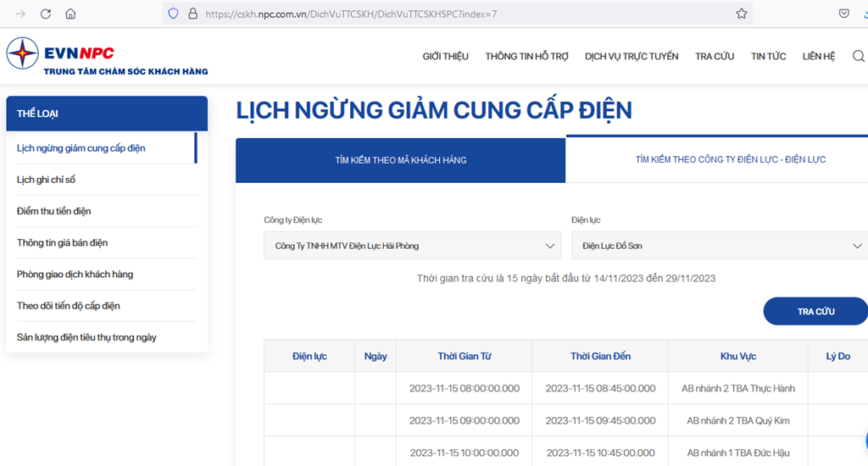Open Phòng giao dịch khách hàng link
The width and height of the screenshot is (868, 466).
coord(75,274)
